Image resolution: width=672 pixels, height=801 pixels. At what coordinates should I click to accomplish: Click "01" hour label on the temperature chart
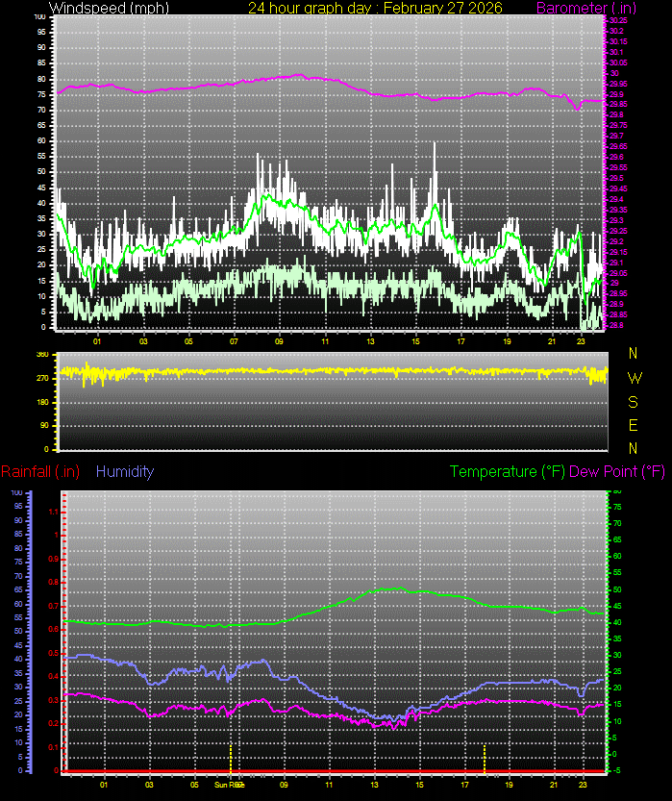(104, 785)
